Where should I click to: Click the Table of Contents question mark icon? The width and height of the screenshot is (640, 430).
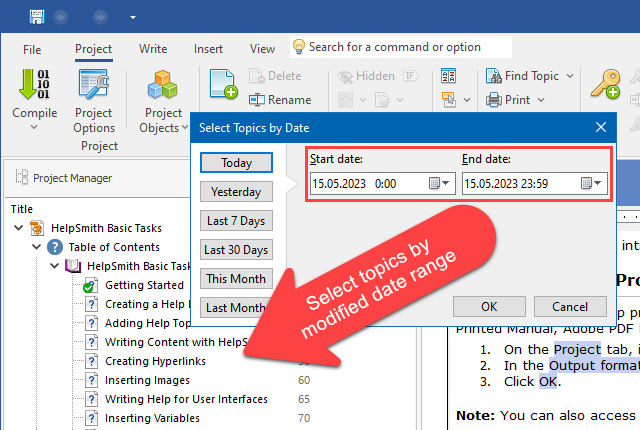pos(55,247)
